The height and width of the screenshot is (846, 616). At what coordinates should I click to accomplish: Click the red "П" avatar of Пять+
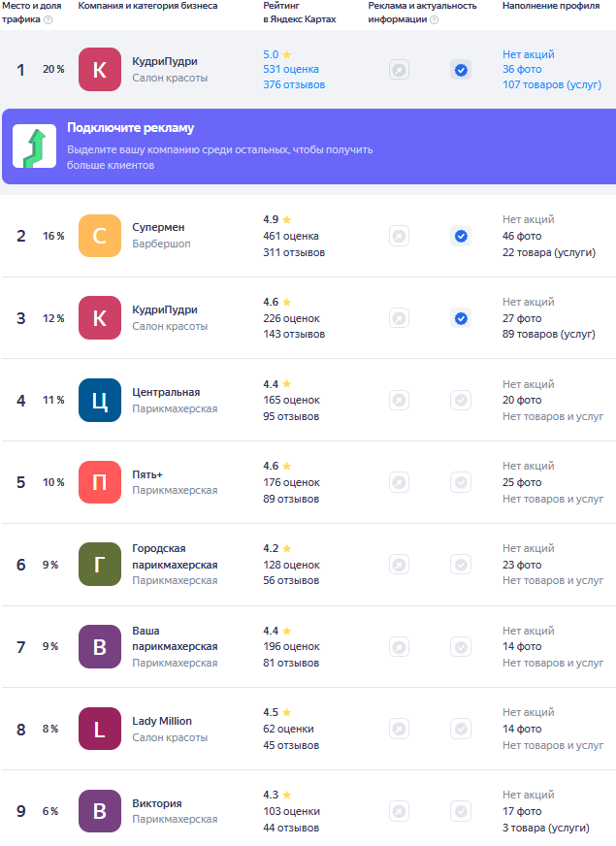coord(100,482)
